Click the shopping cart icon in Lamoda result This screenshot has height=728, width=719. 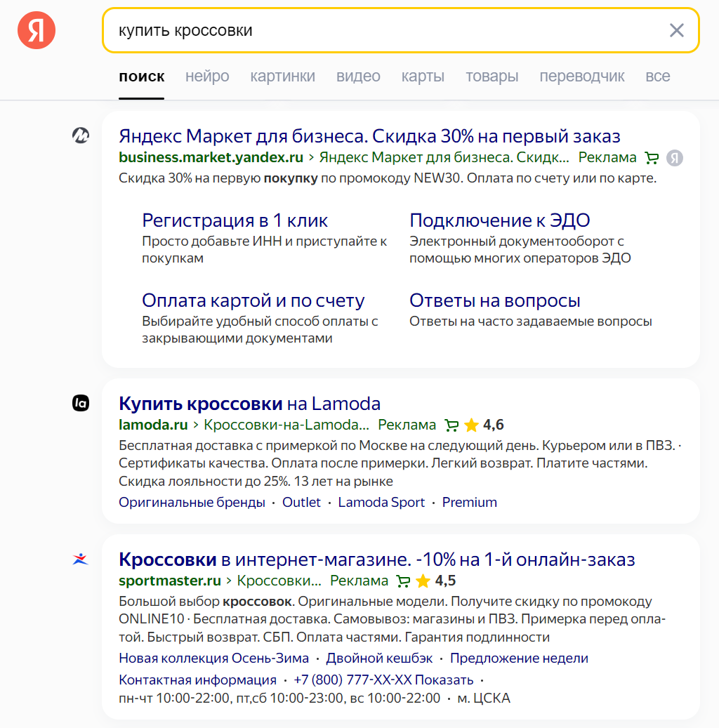pyautogui.click(x=451, y=425)
